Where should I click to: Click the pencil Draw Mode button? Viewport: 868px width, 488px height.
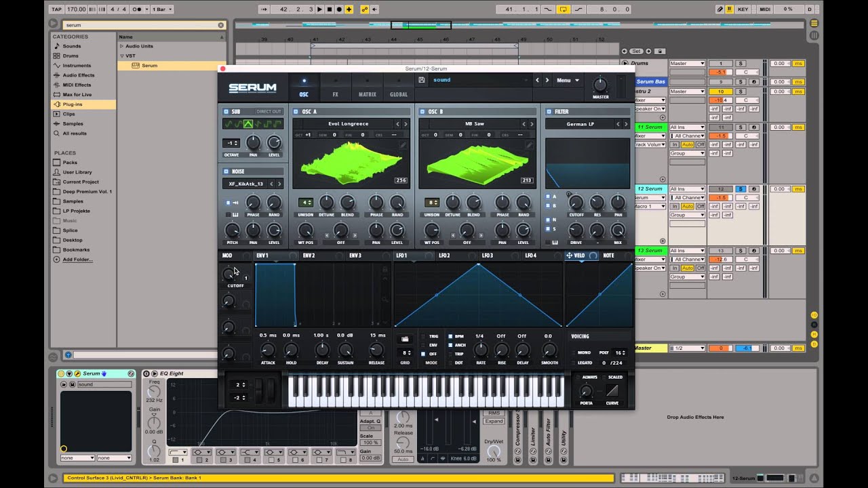(720, 9)
